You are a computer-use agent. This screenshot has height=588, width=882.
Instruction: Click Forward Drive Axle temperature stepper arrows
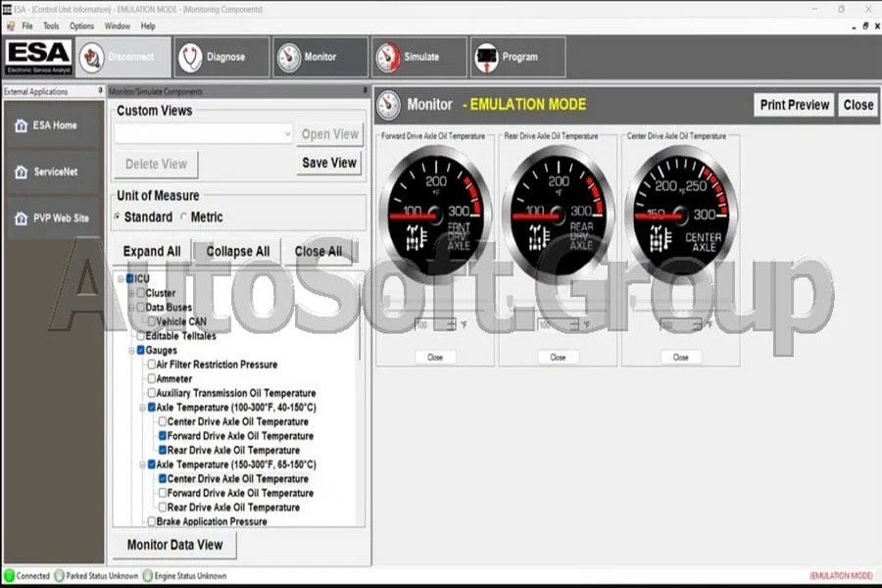[451, 324]
